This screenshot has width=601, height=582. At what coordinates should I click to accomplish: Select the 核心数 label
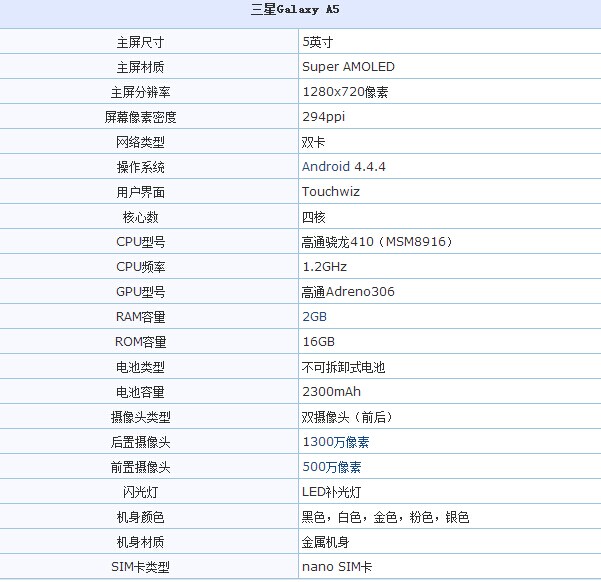click(140, 217)
